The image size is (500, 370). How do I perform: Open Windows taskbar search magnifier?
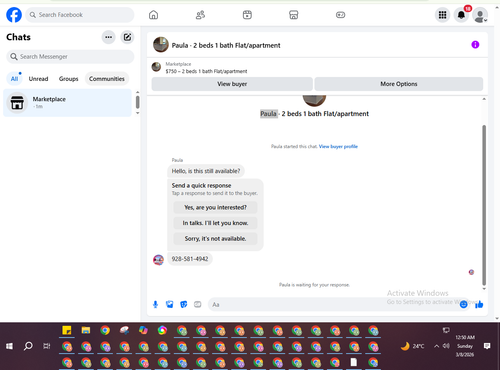point(28,346)
